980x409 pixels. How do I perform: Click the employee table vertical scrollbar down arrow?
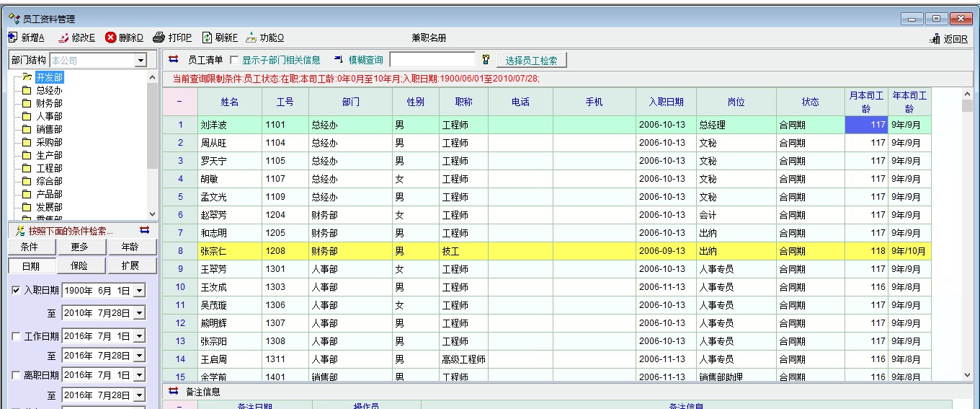tap(967, 374)
